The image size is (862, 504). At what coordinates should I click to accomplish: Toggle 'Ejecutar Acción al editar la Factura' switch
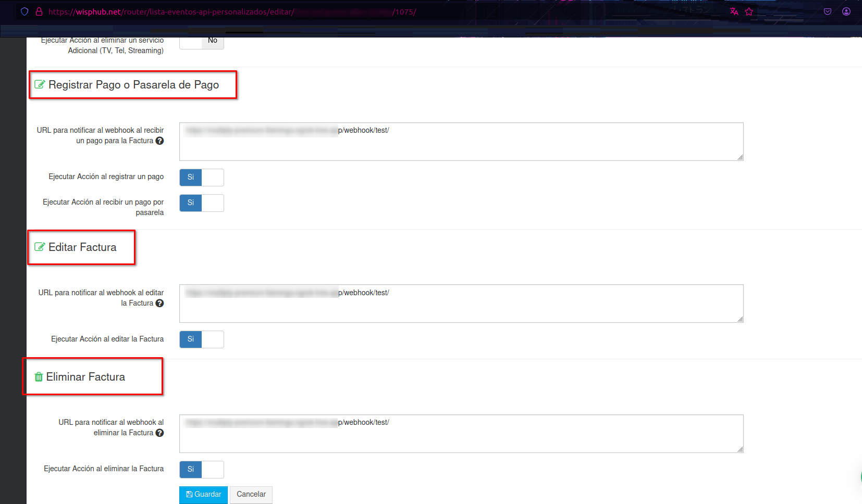pyautogui.click(x=202, y=339)
